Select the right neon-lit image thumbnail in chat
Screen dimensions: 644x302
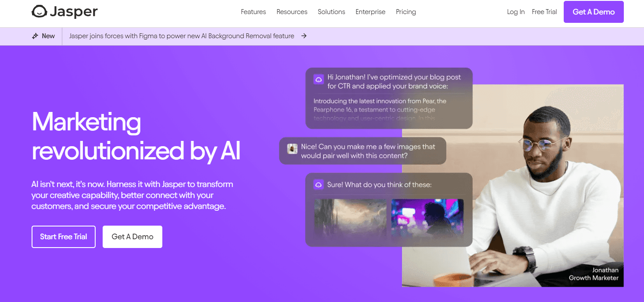coord(427,218)
